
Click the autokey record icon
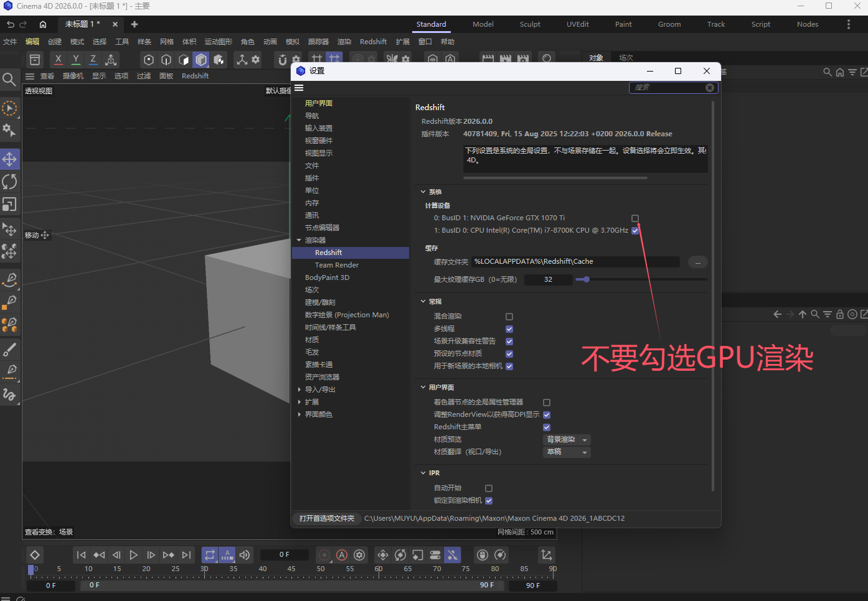(x=342, y=555)
